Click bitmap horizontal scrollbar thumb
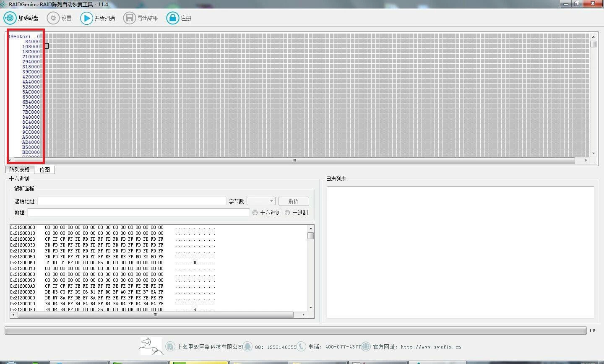Screen dimensions: 604x364 coord(294,160)
